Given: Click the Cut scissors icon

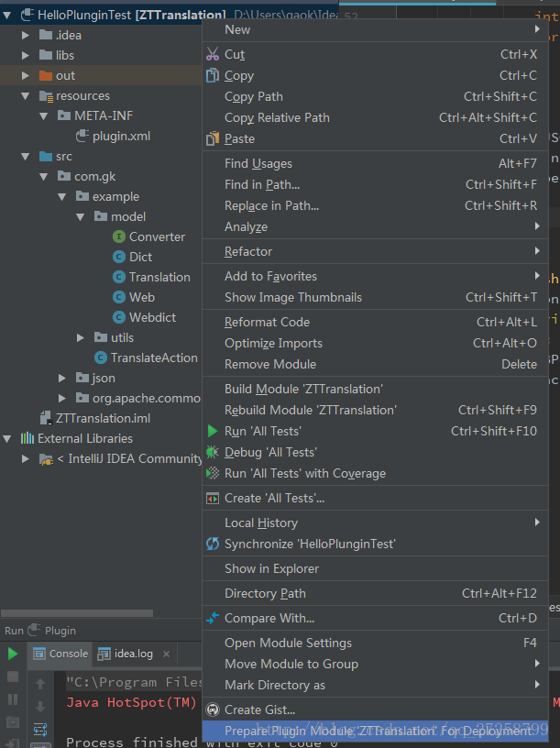Looking at the screenshot, I should click(213, 54).
